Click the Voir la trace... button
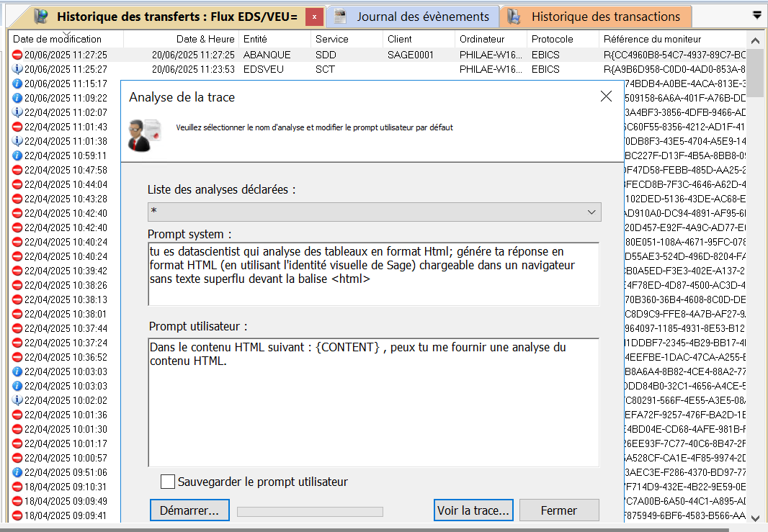 473,510
